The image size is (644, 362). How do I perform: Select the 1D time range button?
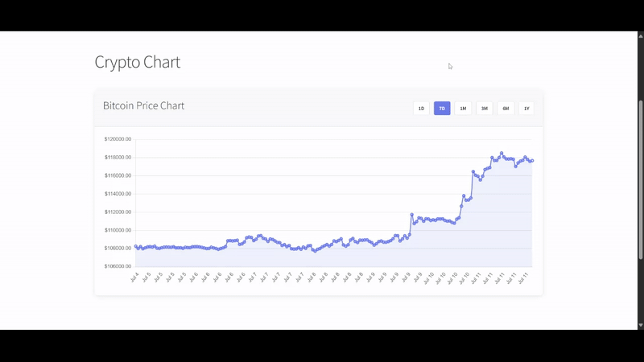[420, 109]
